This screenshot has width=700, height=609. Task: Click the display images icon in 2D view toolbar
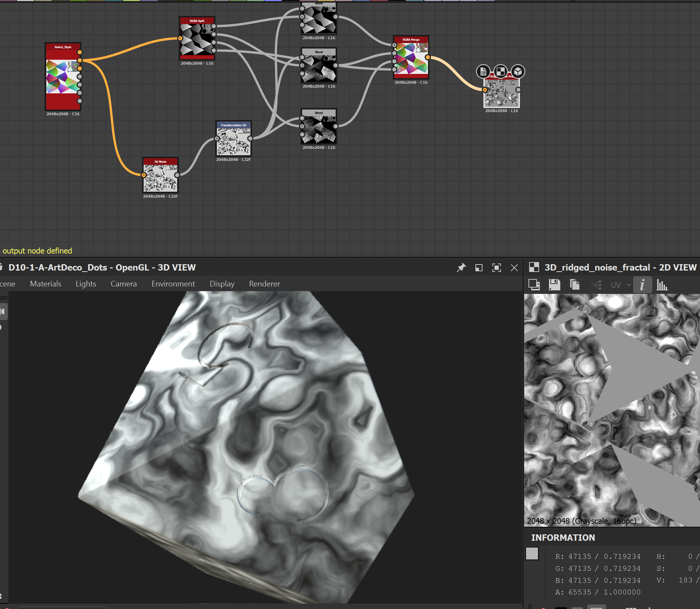pyautogui.click(x=534, y=285)
